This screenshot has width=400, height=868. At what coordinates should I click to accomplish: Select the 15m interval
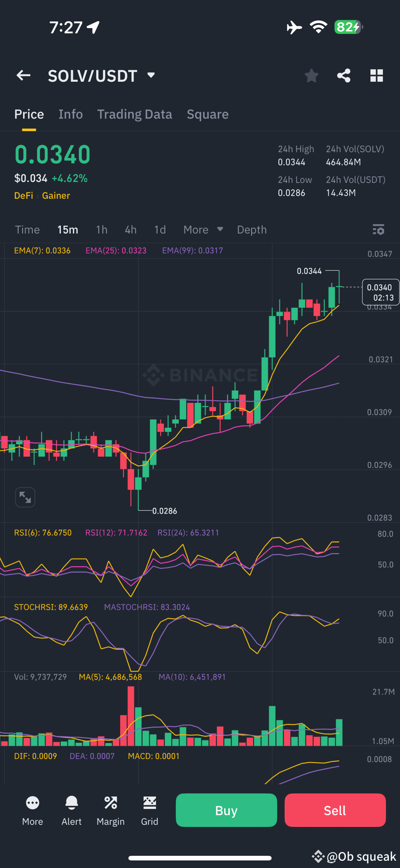pyautogui.click(x=68, y=230)
